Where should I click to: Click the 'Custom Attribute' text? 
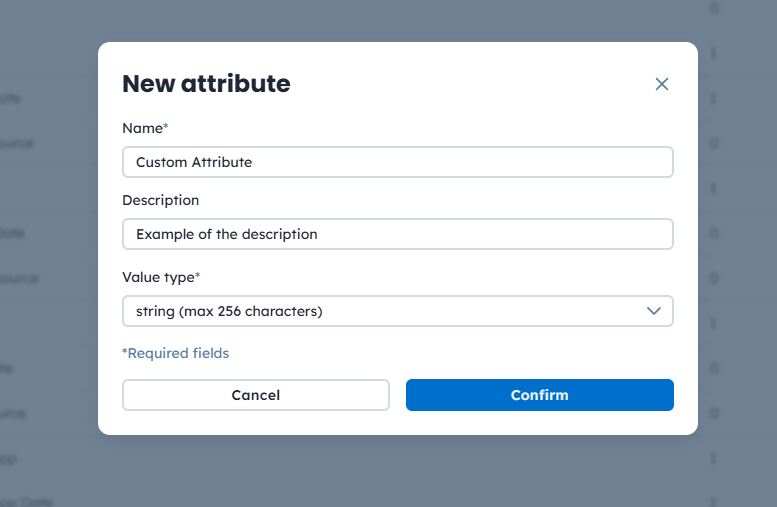(194, 162)
